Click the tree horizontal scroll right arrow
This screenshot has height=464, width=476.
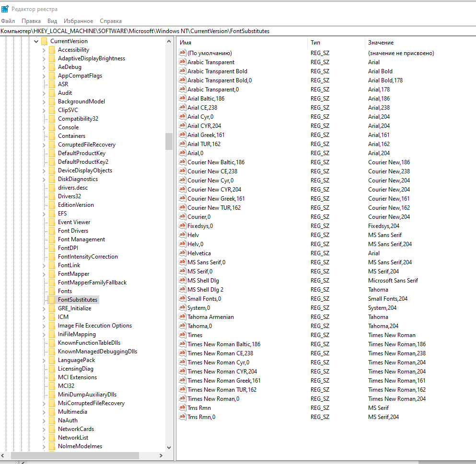(x=161, y=455)
